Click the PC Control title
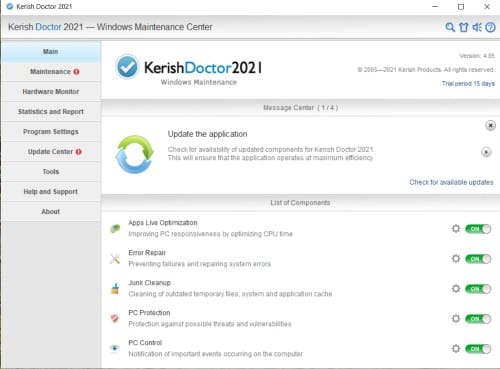The height and width of the screenshot is (369, 500). tap(145, 343)
